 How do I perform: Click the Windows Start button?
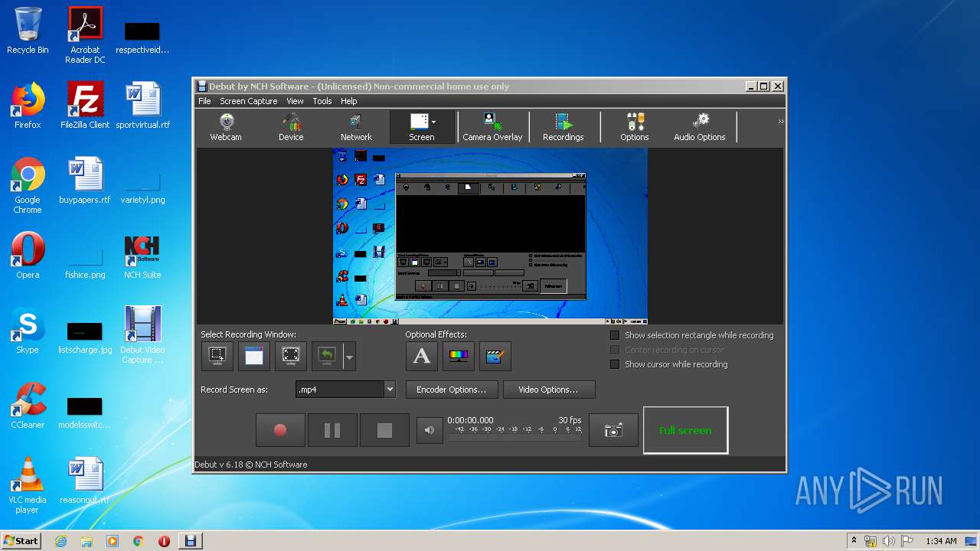coord(21,540)
